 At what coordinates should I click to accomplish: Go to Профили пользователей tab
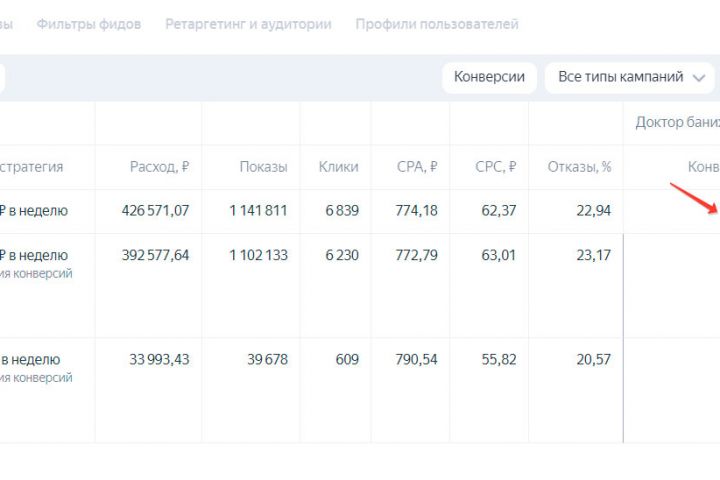437,24
